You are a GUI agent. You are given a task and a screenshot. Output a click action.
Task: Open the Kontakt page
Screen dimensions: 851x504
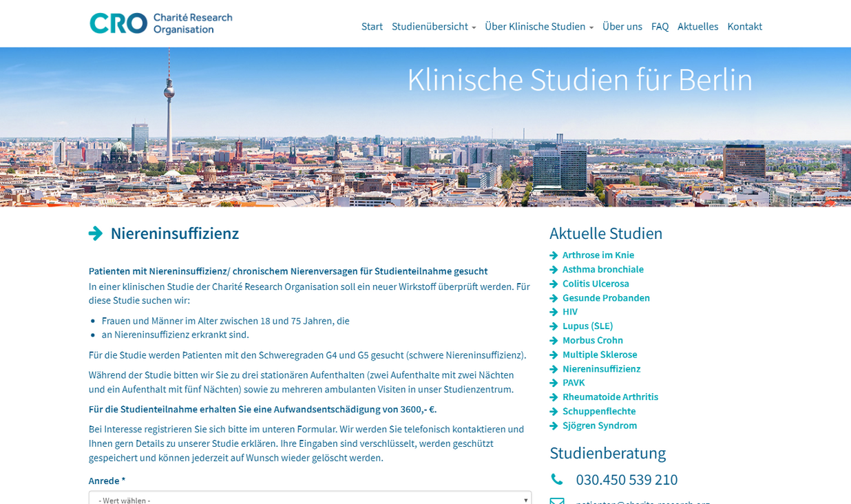745,27
